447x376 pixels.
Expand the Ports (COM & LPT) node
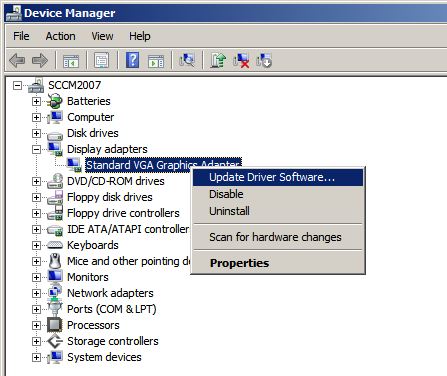(x=36, y=309)
